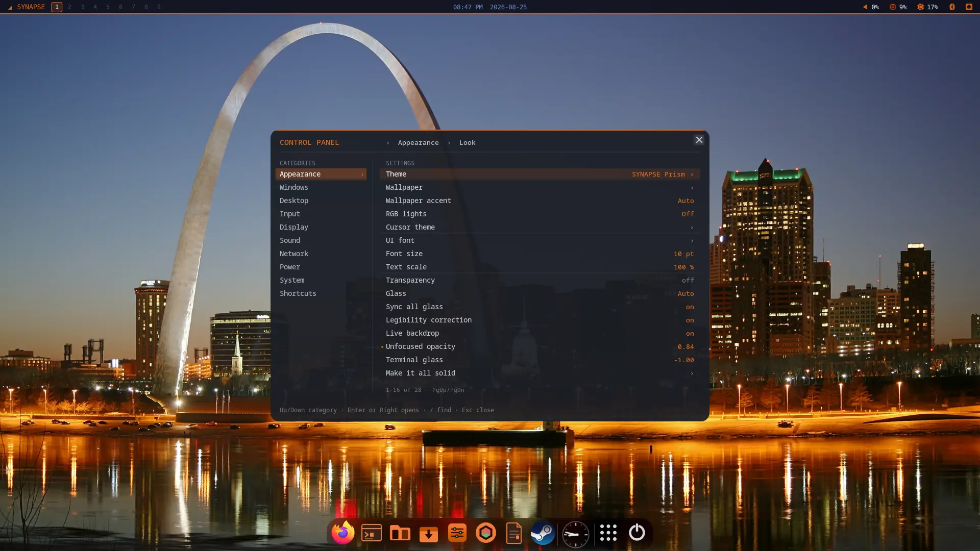Toggle Live backdrop setting
This screenshot has height=551, width=980.
coord(540,333)
